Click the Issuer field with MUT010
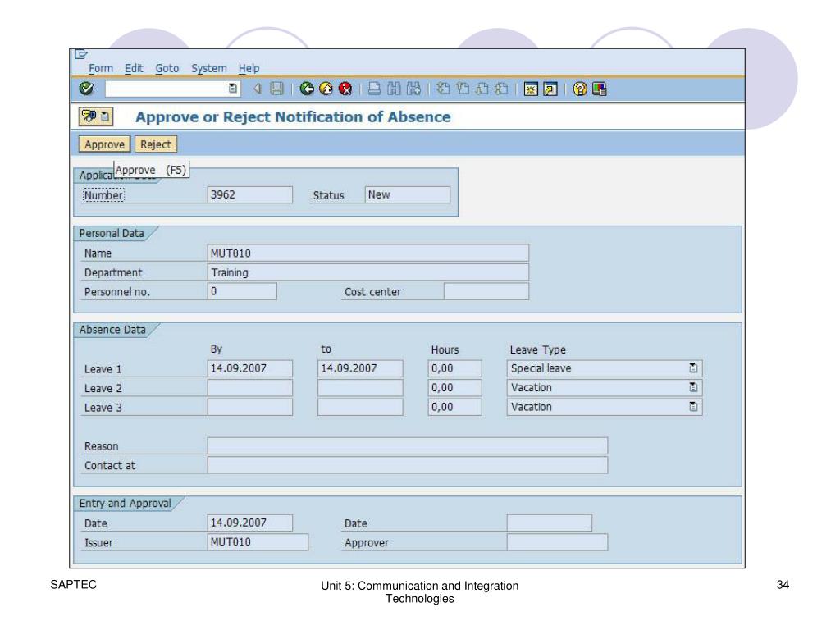Image resolution: width=840 pixels, height=630 pixels. click(x=258, y=541)
